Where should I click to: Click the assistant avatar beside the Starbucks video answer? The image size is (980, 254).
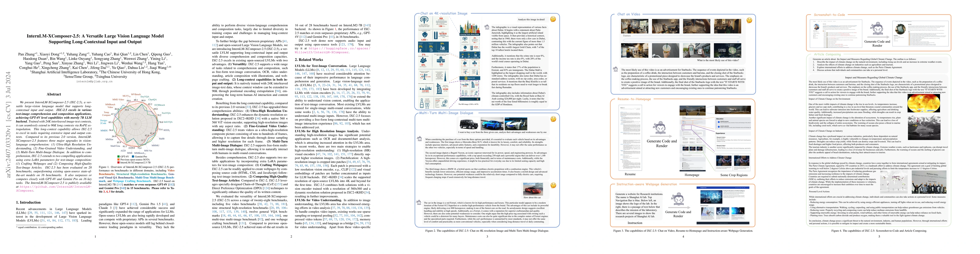(x=615, y=69)
